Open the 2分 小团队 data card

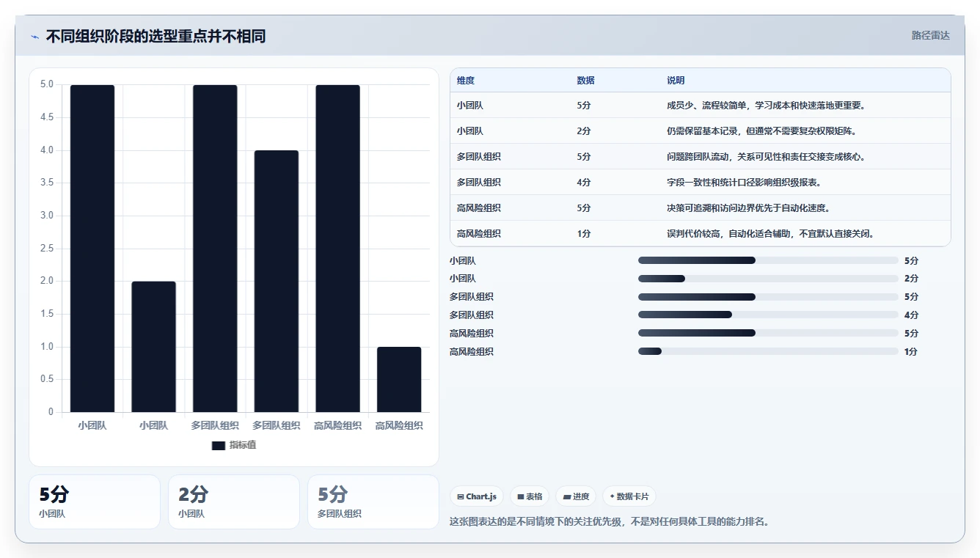click(234, 502)
